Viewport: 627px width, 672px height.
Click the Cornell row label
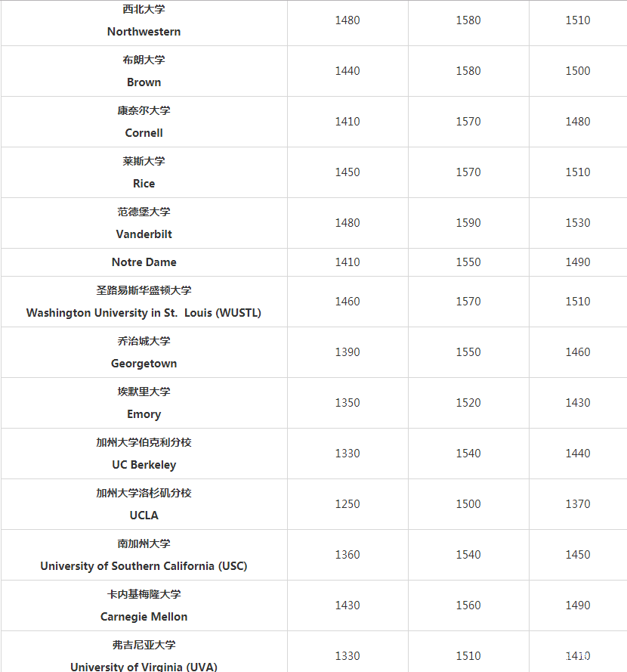[x=144, y=133]
